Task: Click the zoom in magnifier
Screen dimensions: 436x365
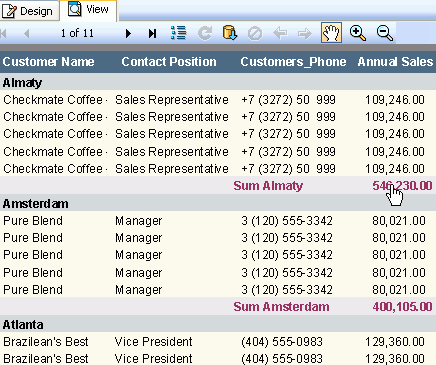Action: 357,33
